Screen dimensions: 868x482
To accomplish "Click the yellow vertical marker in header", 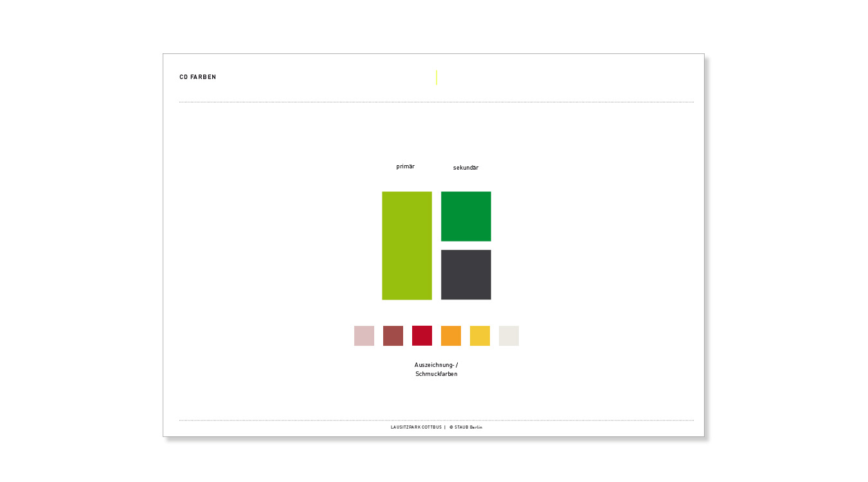I will coord(437,77).
